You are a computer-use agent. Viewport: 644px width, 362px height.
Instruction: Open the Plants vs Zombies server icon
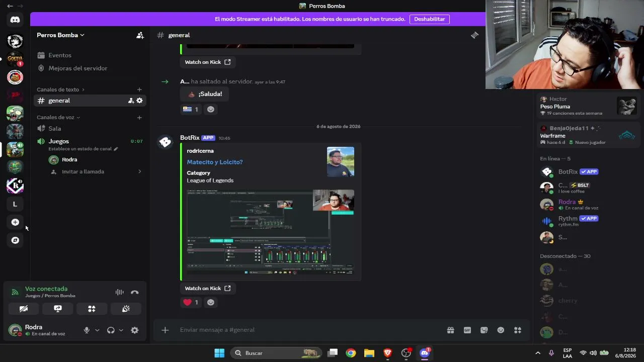(15, 114)
